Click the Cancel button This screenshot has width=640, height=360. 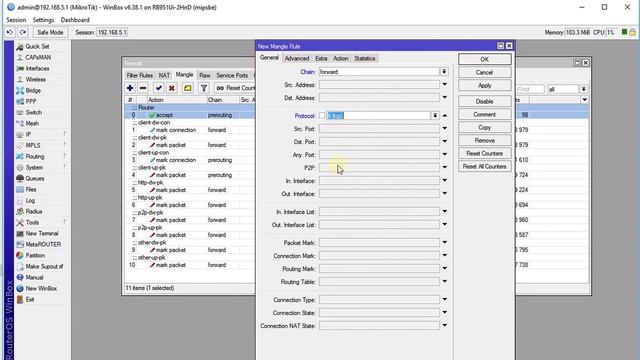(x=484, y=73)
